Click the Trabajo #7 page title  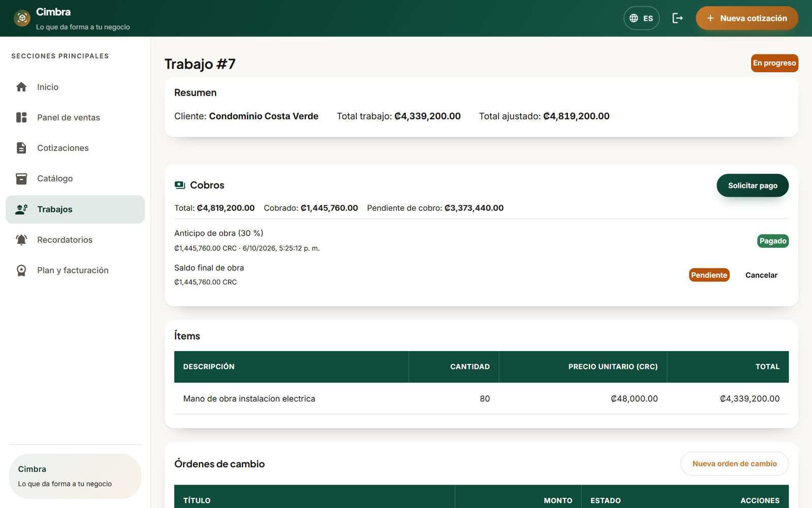[200, 64]
